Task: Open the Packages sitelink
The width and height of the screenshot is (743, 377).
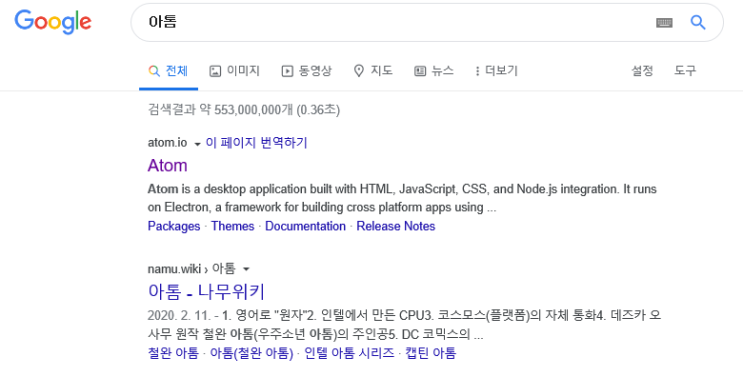Action: pos(174,226)
